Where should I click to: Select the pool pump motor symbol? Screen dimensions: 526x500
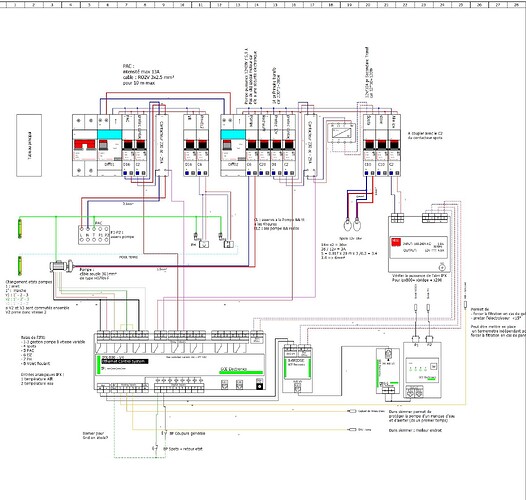61,266
